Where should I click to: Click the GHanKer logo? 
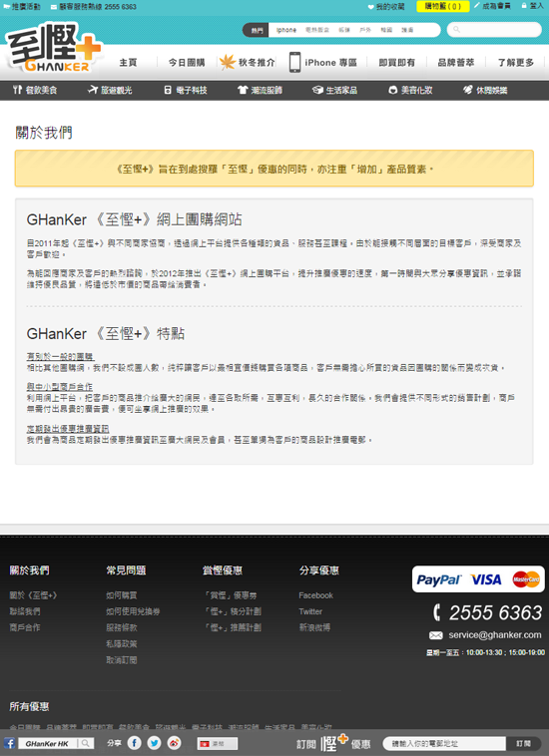54,48
